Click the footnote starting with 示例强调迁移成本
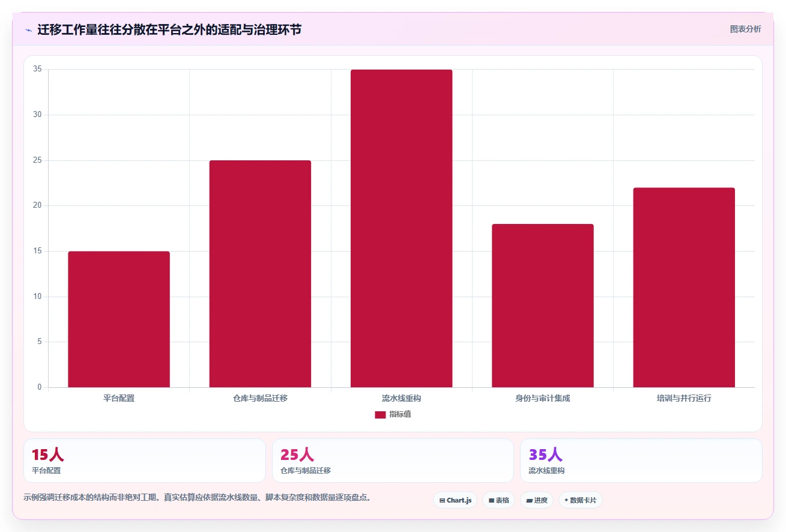Screen dimensions: 786x532 coord(197,497)
